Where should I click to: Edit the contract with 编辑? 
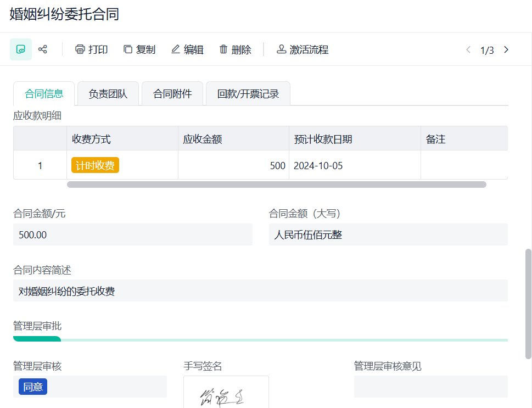[187, 49]
